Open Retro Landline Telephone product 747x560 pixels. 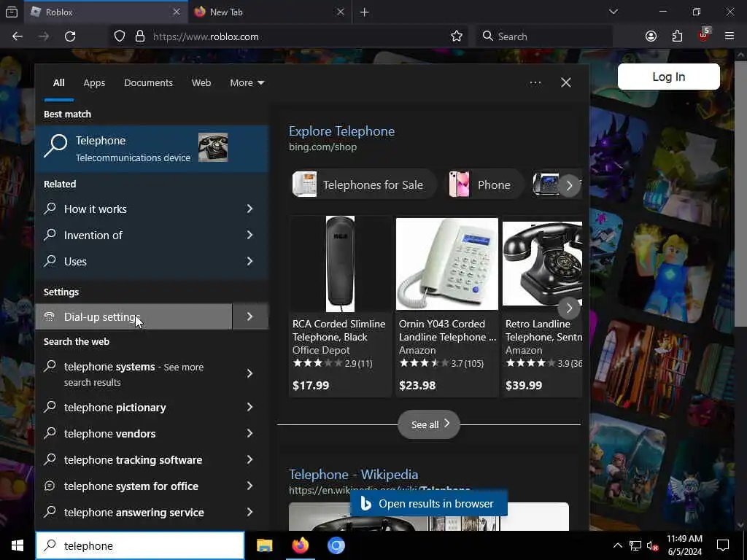coord(542,306)
